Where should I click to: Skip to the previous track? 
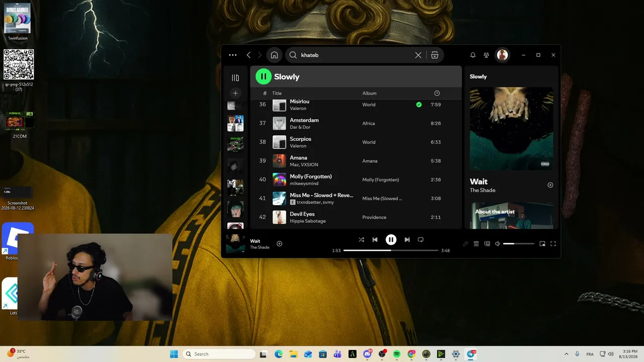375,240
